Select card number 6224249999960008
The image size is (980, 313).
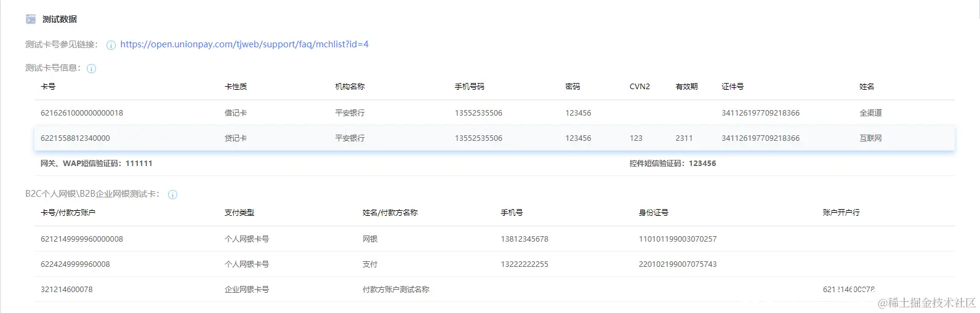tap(75, 264)
